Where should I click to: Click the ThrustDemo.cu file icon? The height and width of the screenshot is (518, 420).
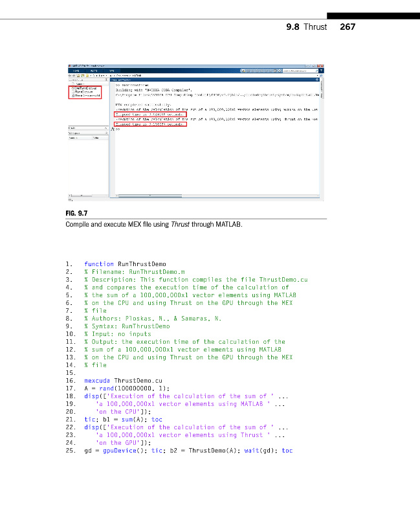pyautogui.click(x=71, y=92)
